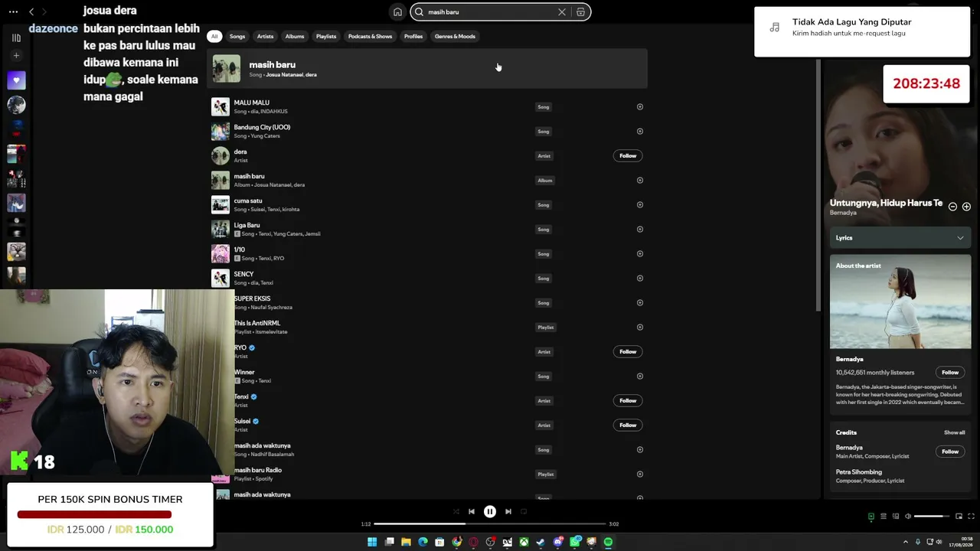Pause the current song
The height and width of the screenshot is (551, 980).
(x=490, y=512)
